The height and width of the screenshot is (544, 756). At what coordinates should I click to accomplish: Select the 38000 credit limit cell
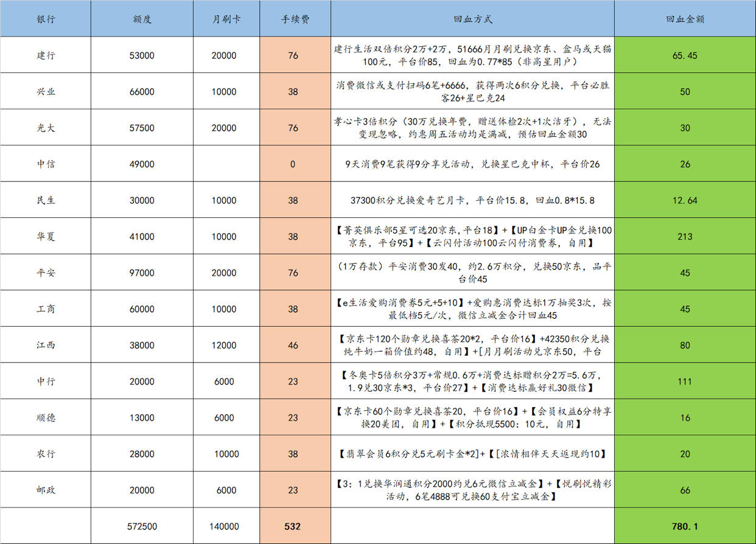point(142,345)
